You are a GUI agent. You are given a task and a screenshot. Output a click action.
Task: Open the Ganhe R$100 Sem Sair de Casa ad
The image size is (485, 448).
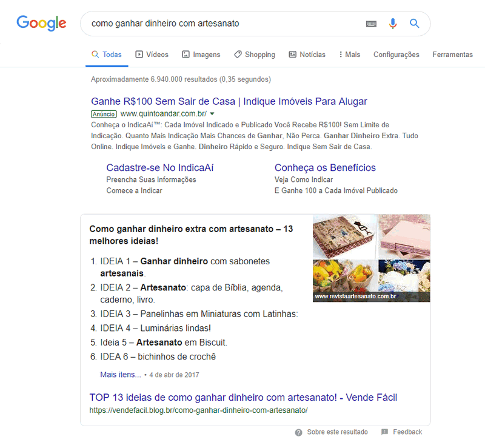(x=229, y=101)
